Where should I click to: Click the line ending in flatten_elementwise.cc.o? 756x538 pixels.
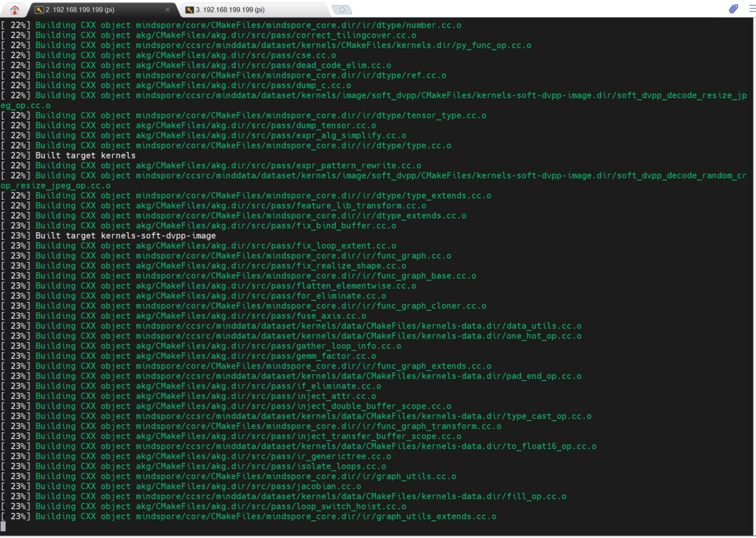tap(208, 286)
